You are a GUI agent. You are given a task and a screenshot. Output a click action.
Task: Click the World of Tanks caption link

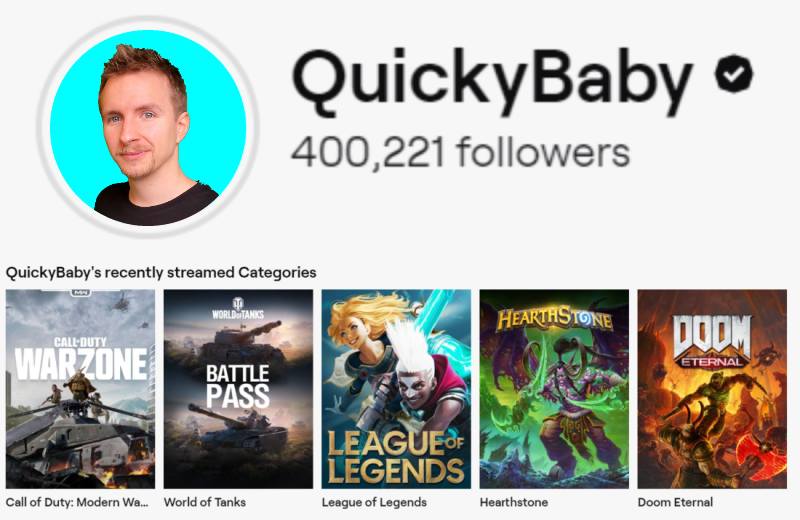[205, 502]
